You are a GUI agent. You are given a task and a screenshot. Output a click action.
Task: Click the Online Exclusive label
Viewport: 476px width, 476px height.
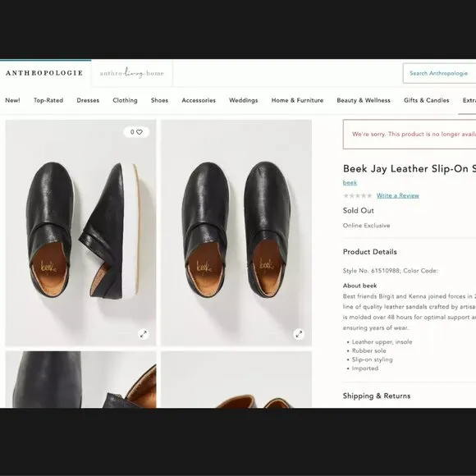pyautogui.click(x=366, y=226)
